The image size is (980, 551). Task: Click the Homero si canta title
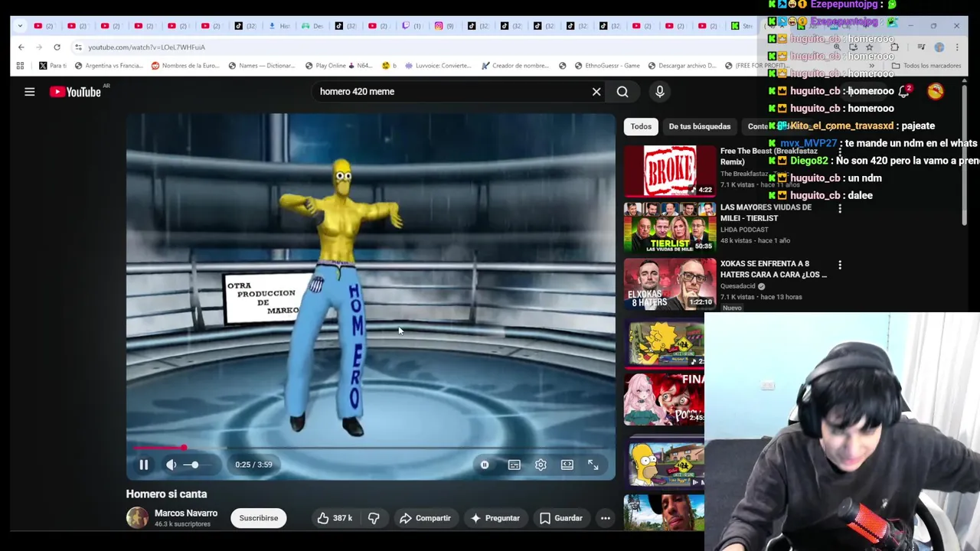coord(166,494)
